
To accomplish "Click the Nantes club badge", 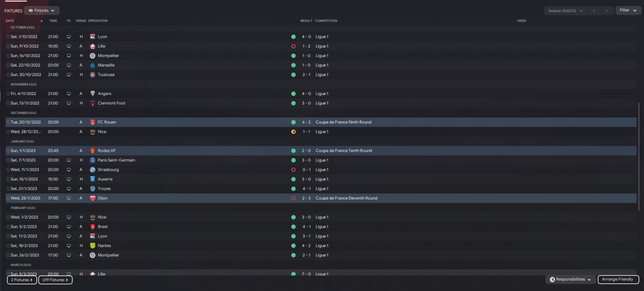I will [x=92, y=246].
